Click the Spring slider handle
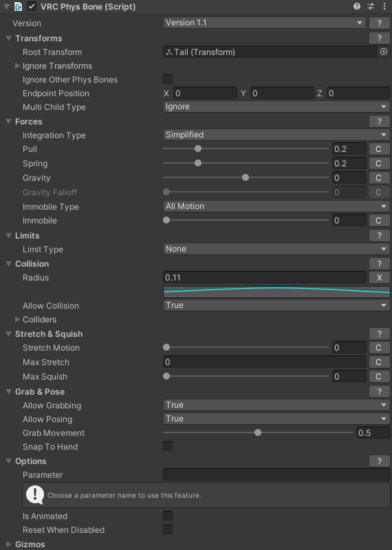Viewport: 392px width, 550px height. 198,163
